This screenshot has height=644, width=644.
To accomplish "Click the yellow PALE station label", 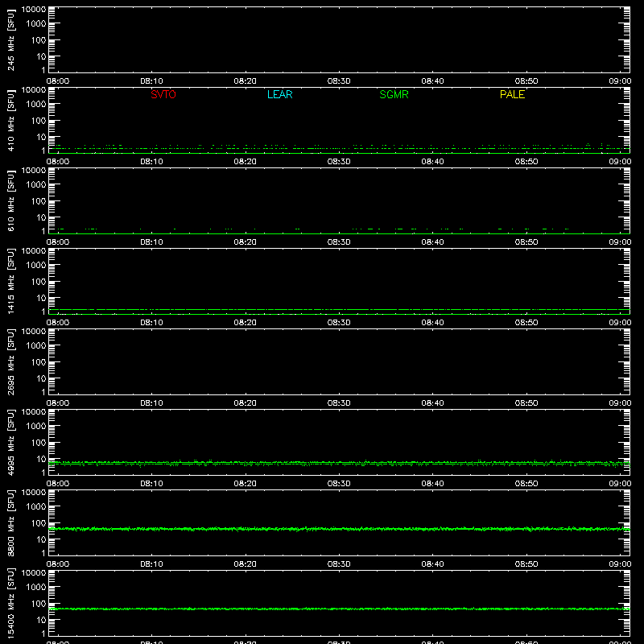I will (x=512, y=94).
